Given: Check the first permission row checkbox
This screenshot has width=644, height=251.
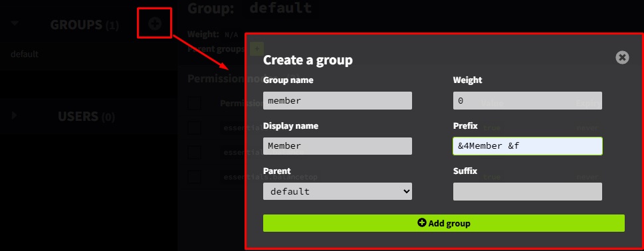Looking at the screenshot, I should 194,128.
